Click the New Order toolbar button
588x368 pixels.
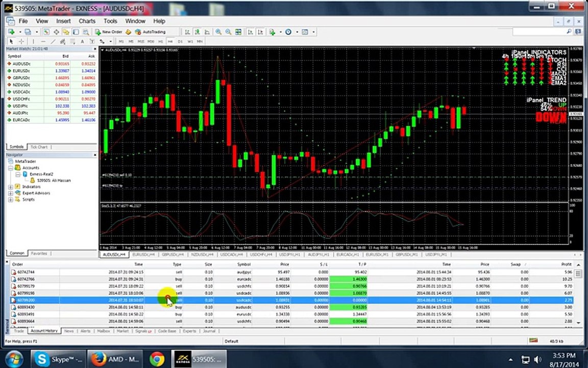tap(108, 32)
